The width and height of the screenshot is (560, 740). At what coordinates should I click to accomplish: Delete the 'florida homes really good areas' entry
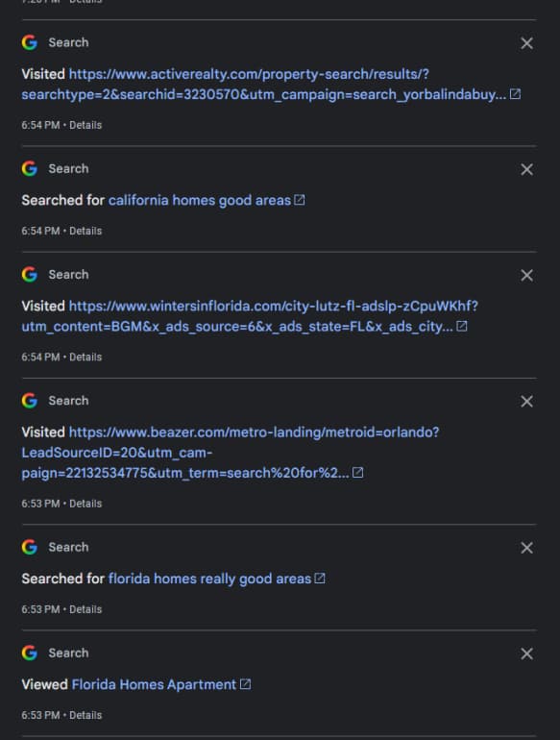[526, 548]
